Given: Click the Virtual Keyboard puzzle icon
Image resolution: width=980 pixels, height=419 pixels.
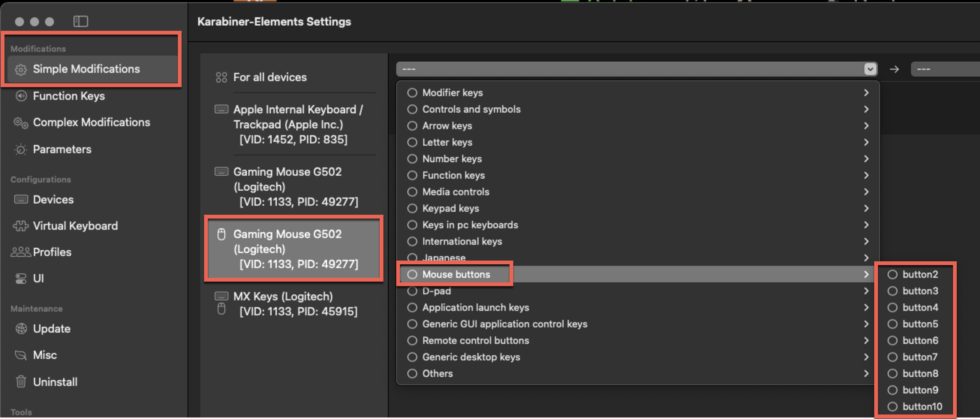Looking at the screenshot, I should pos(21,226).
